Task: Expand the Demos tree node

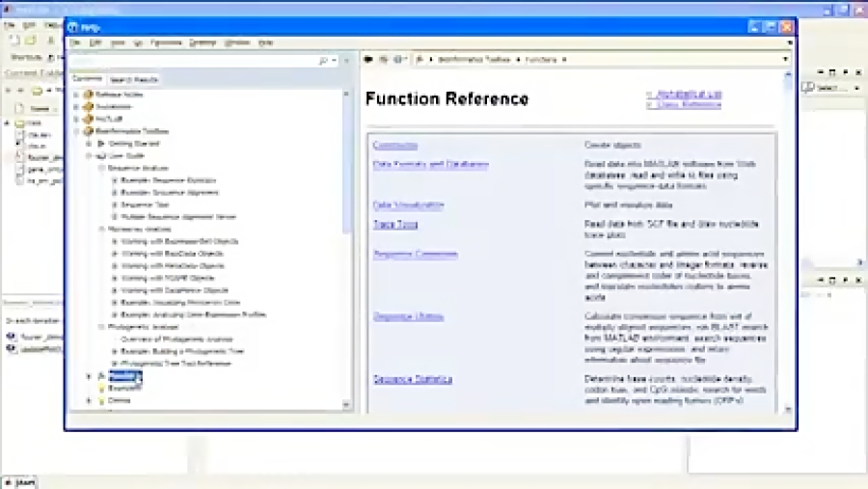Action: 89,400
